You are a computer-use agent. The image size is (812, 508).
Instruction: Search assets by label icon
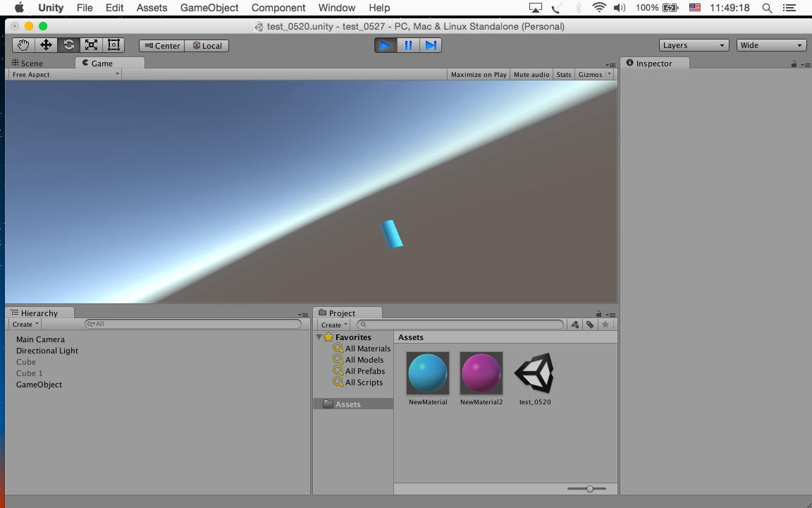tap(590, 325)
